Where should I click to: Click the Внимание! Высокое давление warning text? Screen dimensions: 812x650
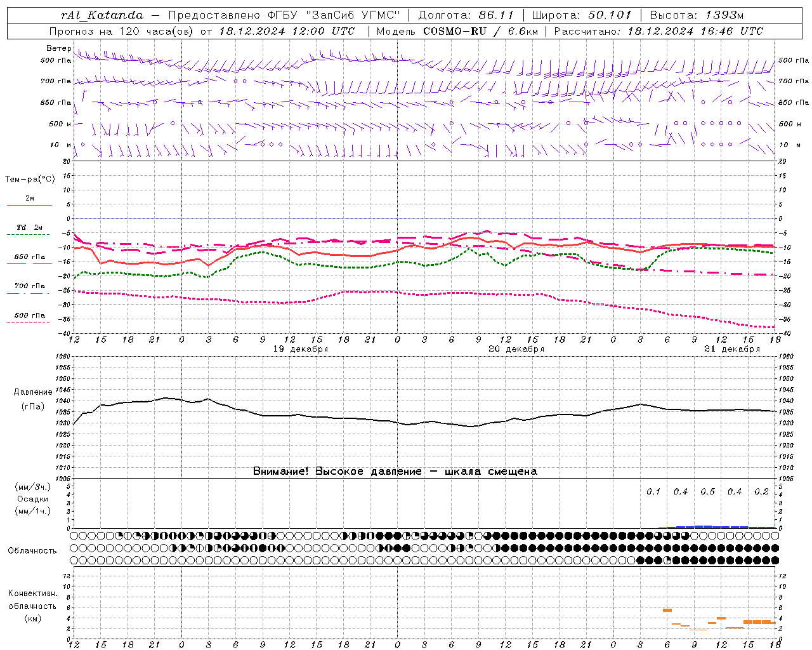[x=395, y=471]
